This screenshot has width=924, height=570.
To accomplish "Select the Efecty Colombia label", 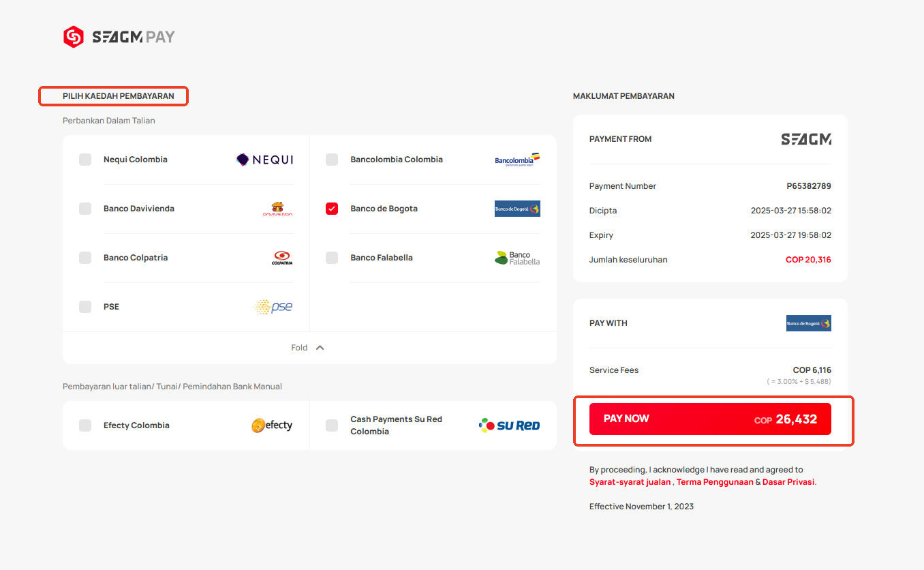I will [x=136, y=425].
